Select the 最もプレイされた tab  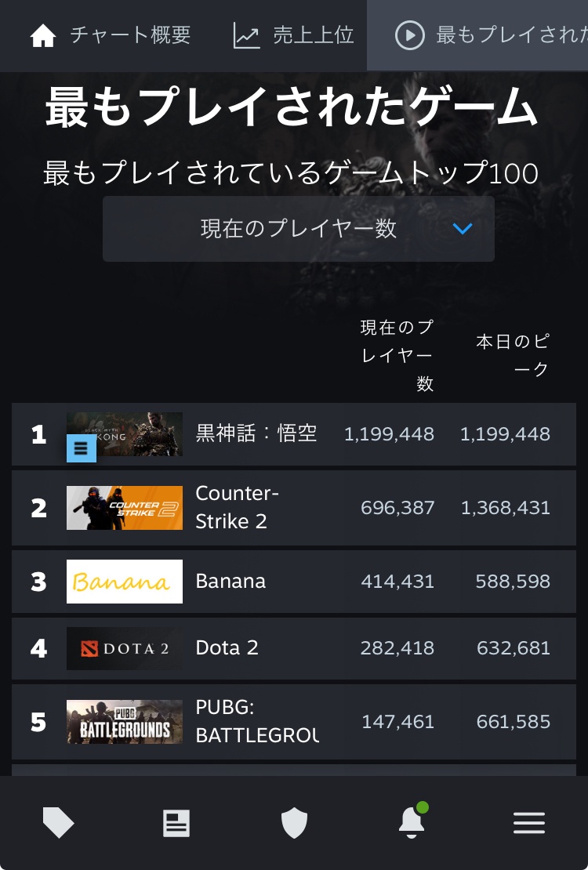pos(510,35)
